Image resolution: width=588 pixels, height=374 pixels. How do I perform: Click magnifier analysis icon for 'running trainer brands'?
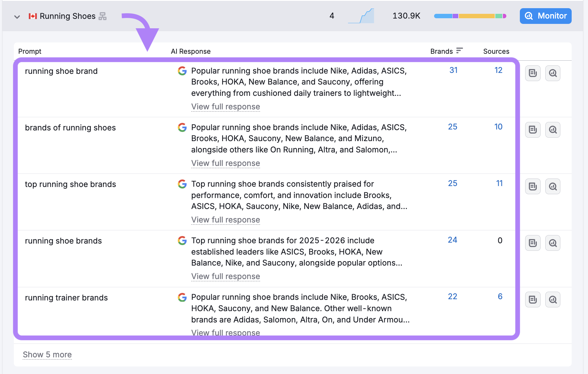pyautogui.click(x=553, y=300)
